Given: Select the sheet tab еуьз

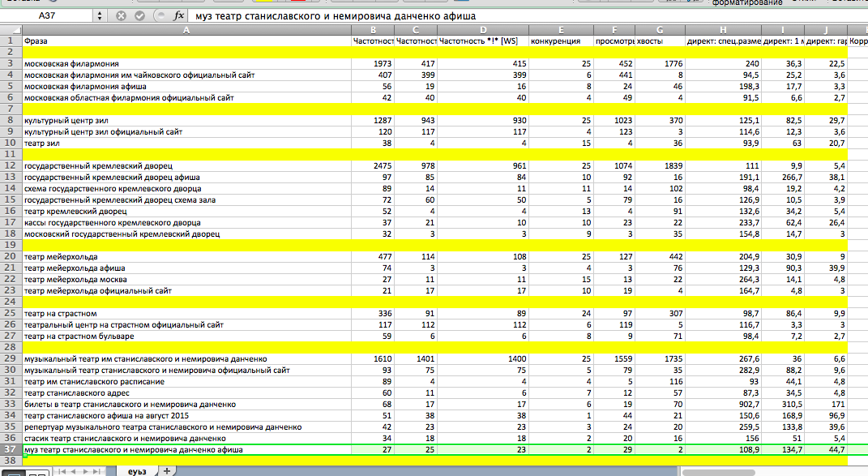Looking at the screenshot, I should click(x=137, y=471).
